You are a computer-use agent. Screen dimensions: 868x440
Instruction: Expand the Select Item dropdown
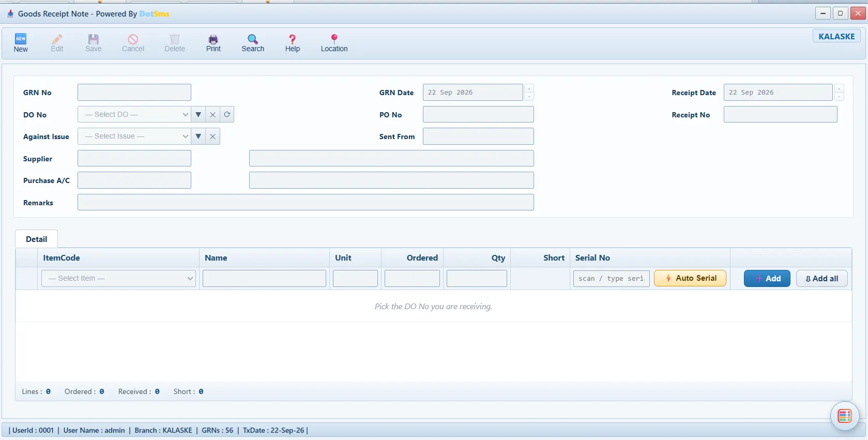118,278
